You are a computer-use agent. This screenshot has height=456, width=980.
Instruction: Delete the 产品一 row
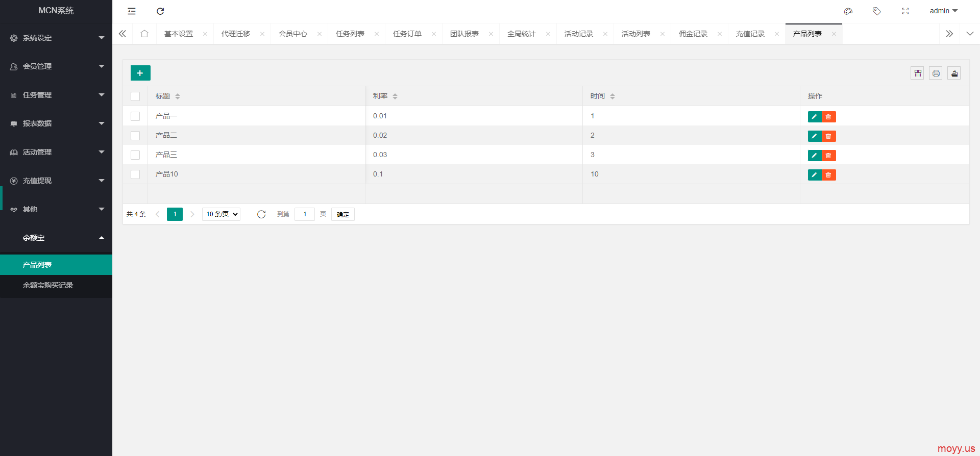pos(829,117)
